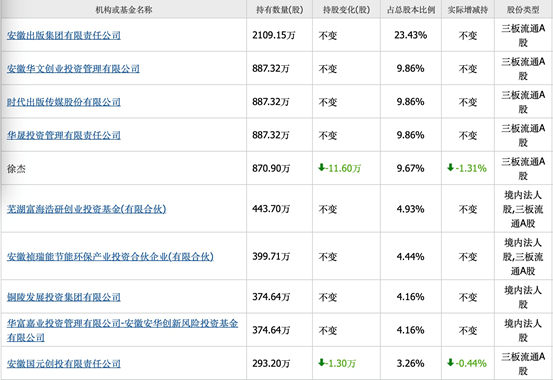
Task: Select 三板流通A股 in 安徽出版集团 row
Action: coord(523,35)
